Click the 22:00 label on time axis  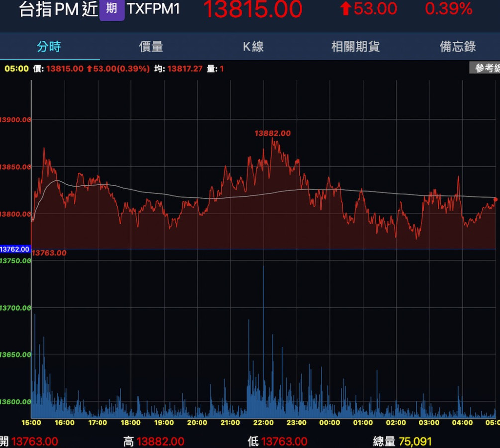[263, 423]
